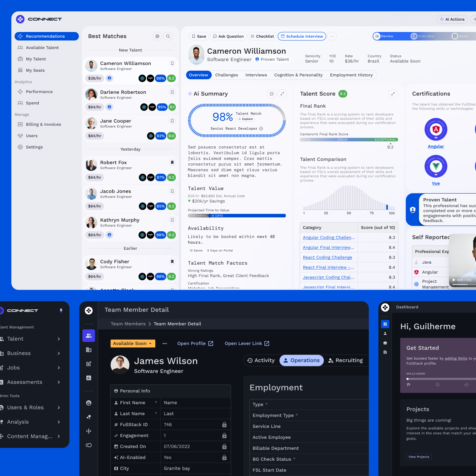Open the Vue certification link
Viewport: 476px width, 476px height.
point(436,183)
